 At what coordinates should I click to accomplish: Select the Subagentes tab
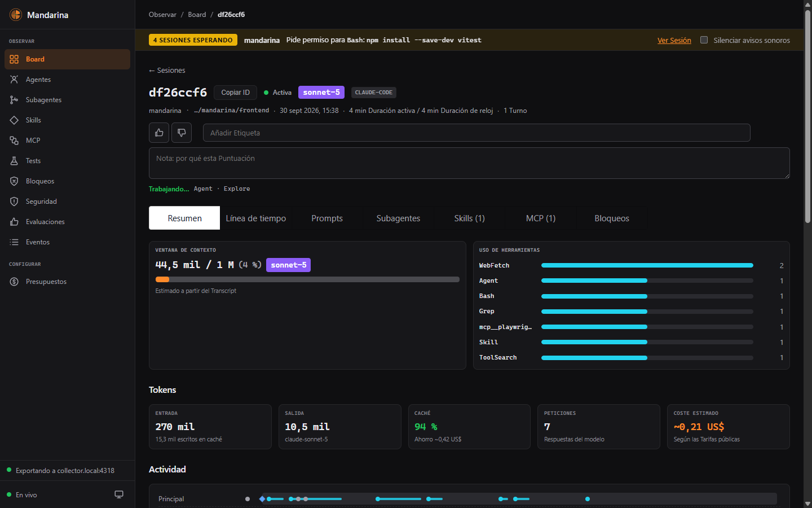tap(398, 218)
